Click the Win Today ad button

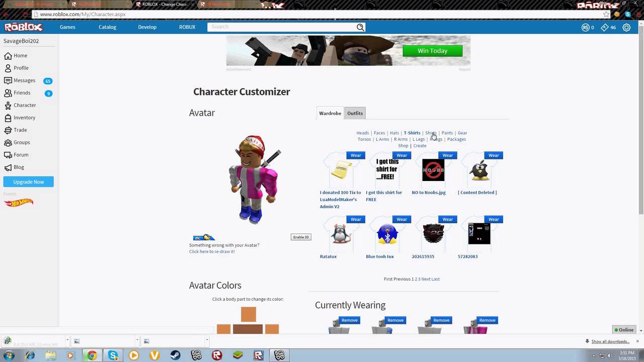pyautogui.click(x=432, y=51)
